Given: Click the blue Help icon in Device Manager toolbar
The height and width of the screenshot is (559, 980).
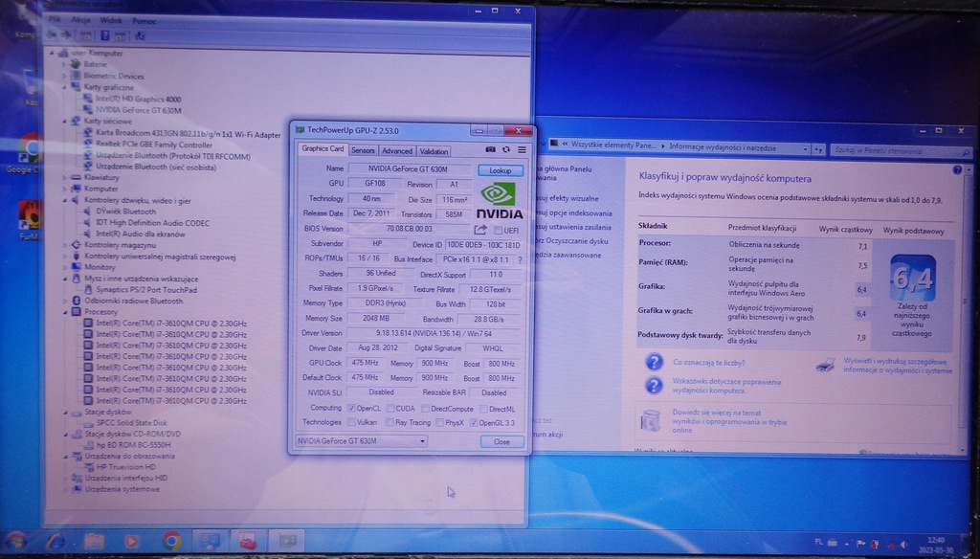Looking at the screenshot, I should tap(105, 36).
